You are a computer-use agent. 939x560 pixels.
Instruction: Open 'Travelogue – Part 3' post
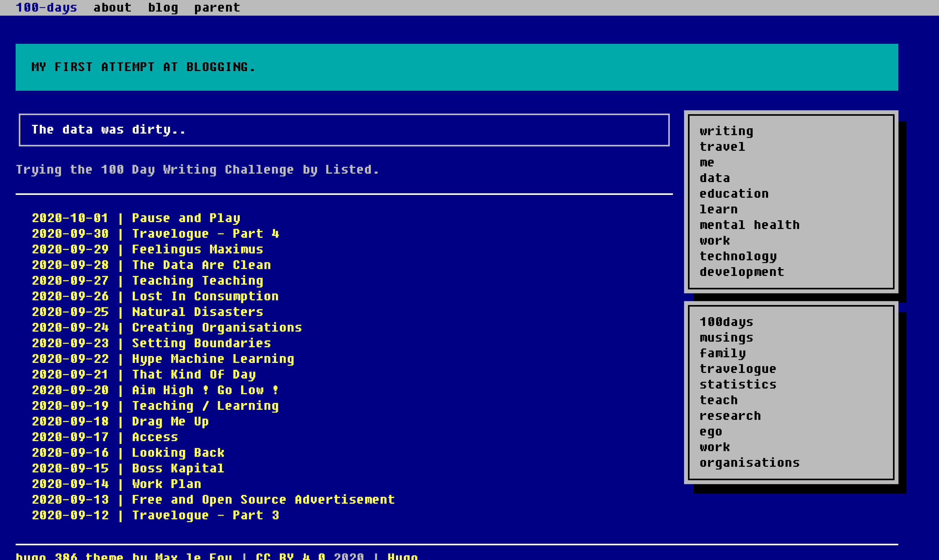pyautogui.click(x=205, y=516)
